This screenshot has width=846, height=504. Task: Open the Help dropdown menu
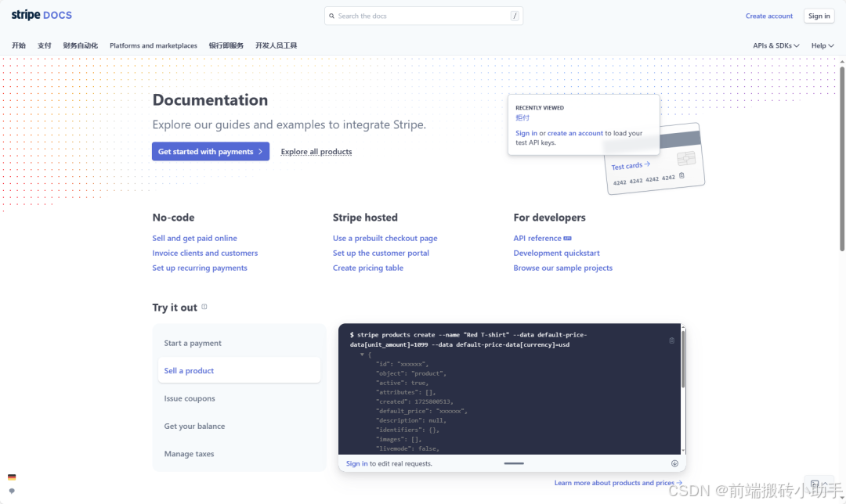[x=822, y=46]
